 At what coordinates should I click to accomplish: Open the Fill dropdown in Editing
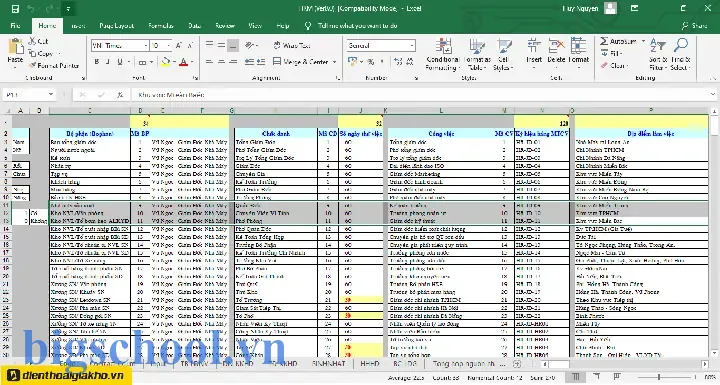coord(612,53)
